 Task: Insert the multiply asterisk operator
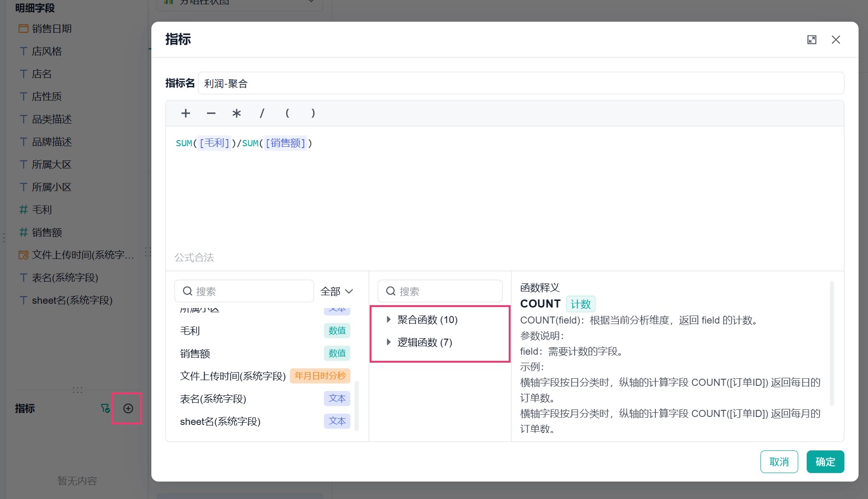click(237, 113)
